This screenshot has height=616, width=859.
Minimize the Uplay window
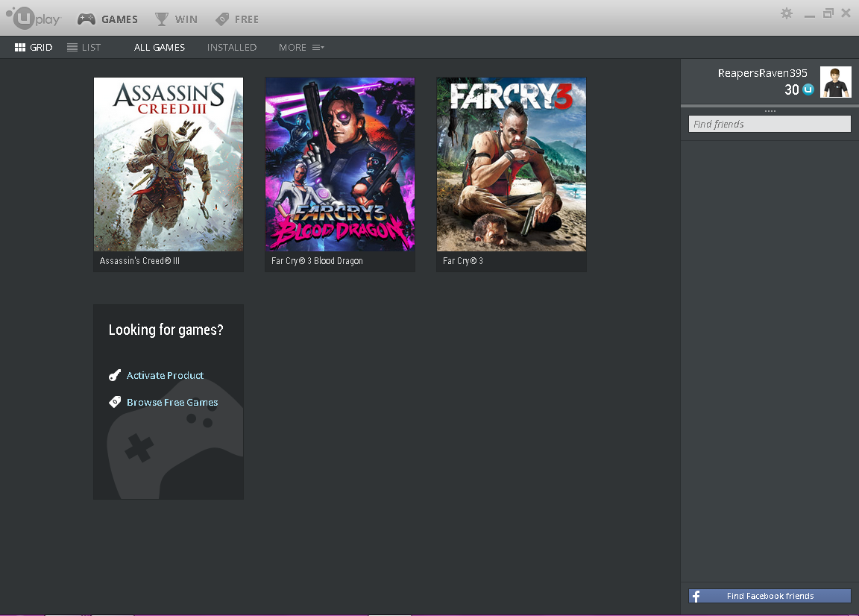810,16
